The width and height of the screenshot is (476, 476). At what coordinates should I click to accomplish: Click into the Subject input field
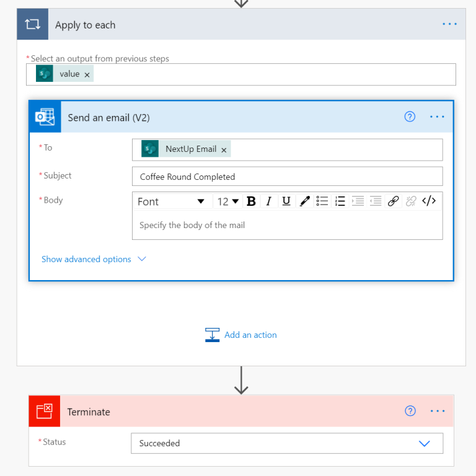[x=287, y=177]
